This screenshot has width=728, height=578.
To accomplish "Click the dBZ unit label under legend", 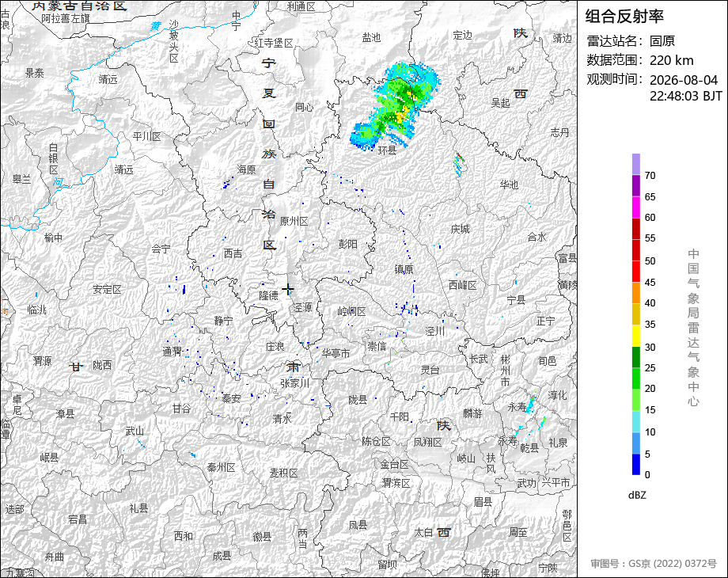I will (x=637, y=495).
